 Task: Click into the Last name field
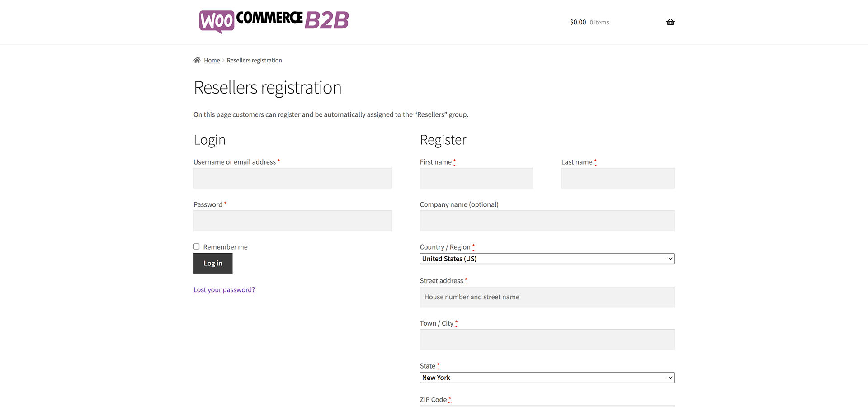pyautogui.click(x=618, y=178)
